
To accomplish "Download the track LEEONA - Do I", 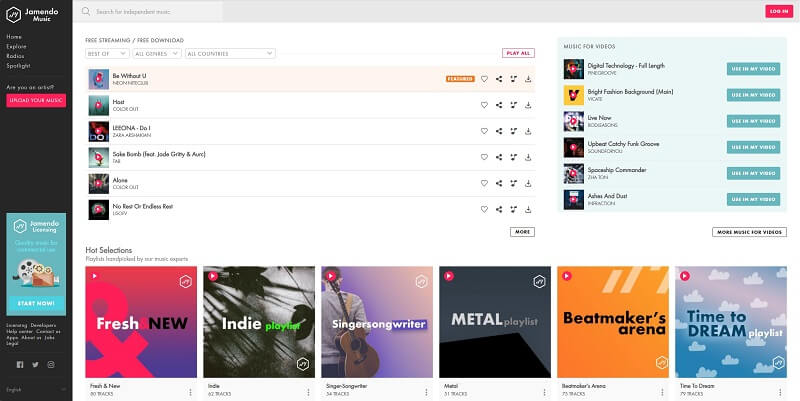I will pos(528,131).
